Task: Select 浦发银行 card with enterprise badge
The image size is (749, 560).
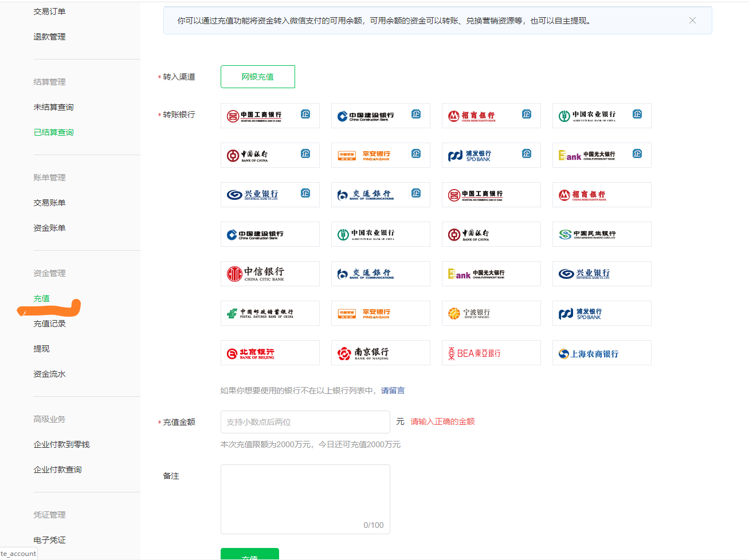Action: pyautogui.click(x=491, y=155)
